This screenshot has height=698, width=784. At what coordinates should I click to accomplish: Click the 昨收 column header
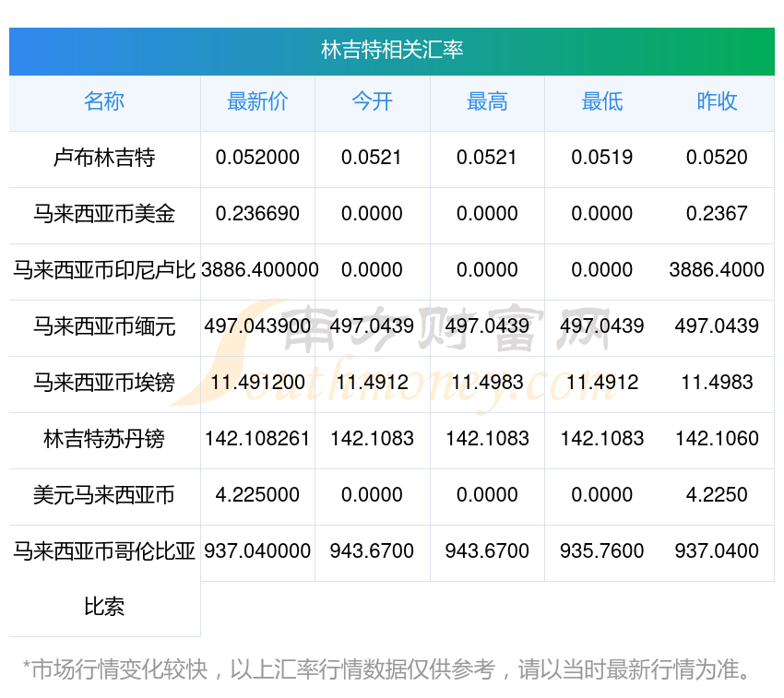717,101
